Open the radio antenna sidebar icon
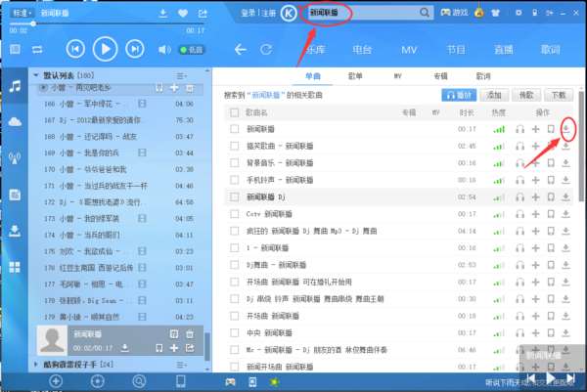This screenshot has height=392, width=587. pyautogui.click(x=15, y=157)
